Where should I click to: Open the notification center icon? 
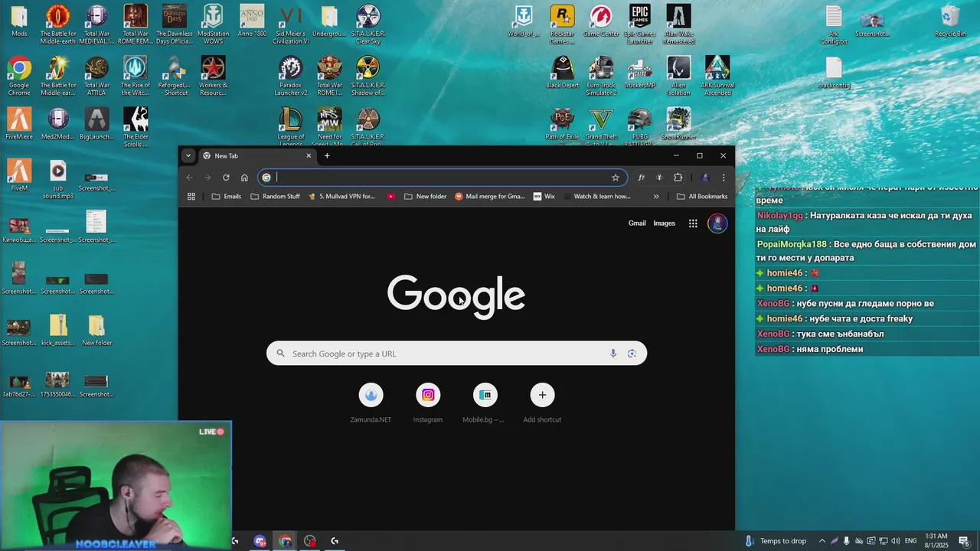tap(964, 541)
